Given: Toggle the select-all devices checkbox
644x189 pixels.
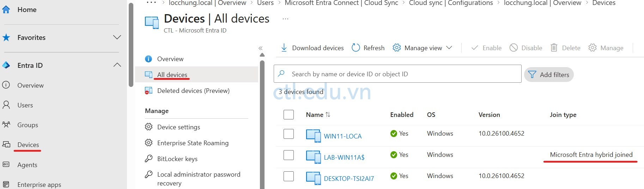Looking at the screenshot, I should click(x=288, y=114).
